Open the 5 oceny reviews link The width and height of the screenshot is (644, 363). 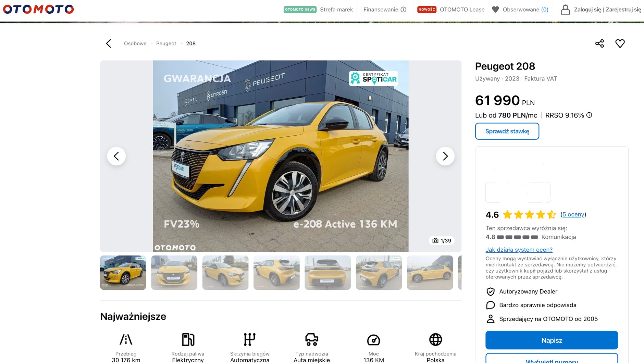573,214
